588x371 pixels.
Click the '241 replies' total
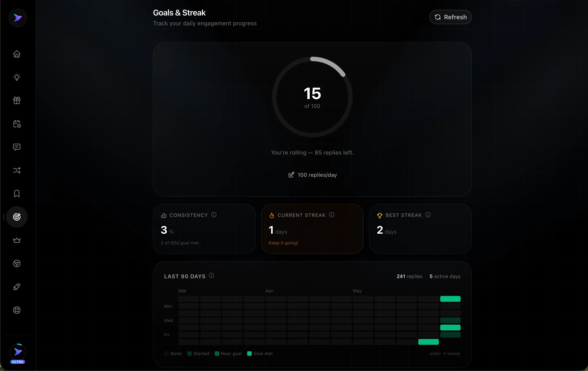pos(409,276)
